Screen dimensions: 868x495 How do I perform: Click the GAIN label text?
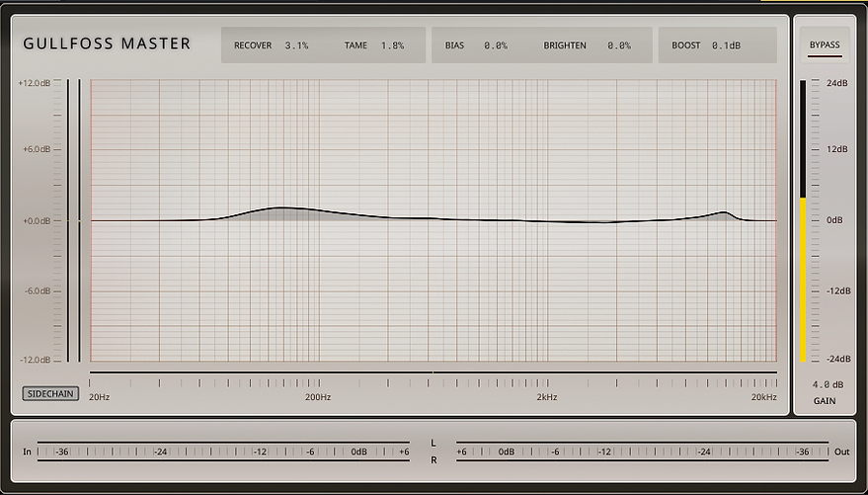(x=825, y=401)
